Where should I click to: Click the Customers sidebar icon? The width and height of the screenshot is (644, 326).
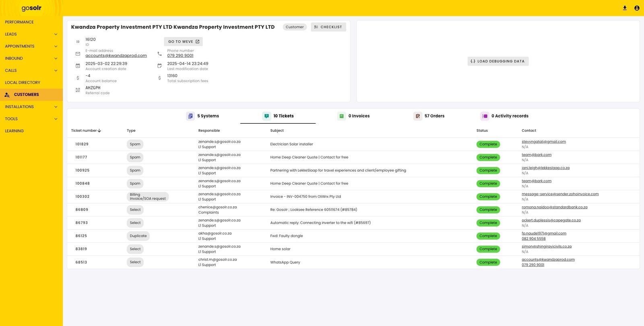click(x=7, y=95)
